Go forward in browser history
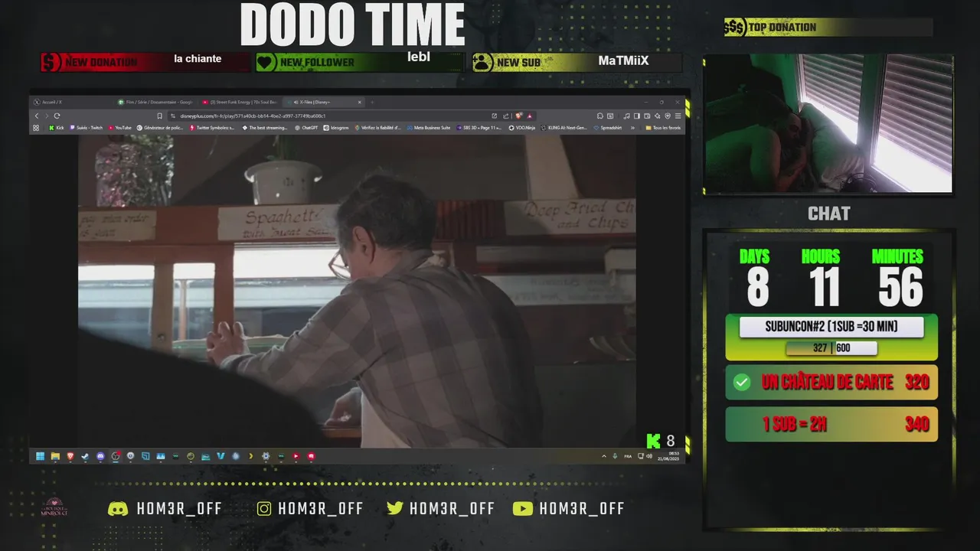The height and width of the screenshot is (551, 980). point(47,116)
